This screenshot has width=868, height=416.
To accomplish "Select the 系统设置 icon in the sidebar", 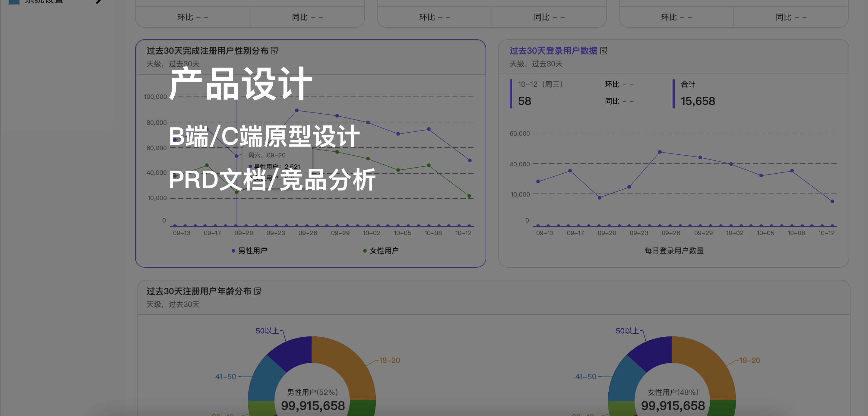I will (14, 2).
